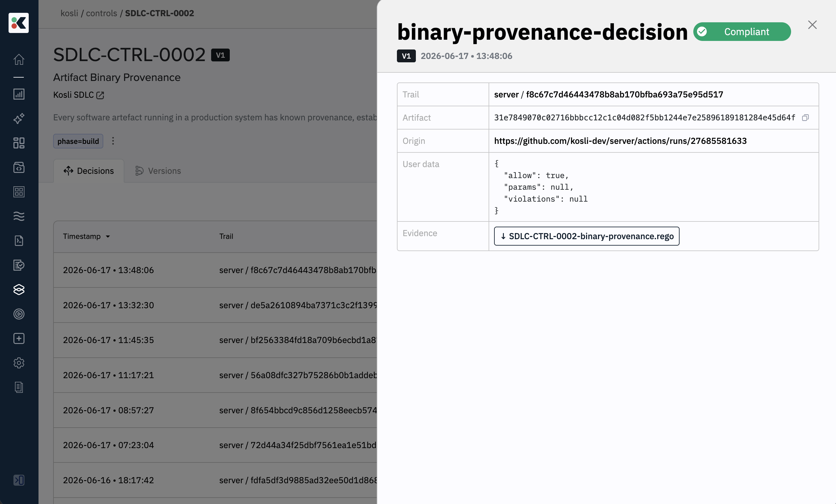Image resolution: width=836 pixels, height=504 pixels.
Task: Select the 13:48:06 decision row
Action: (x=215, y=270)
